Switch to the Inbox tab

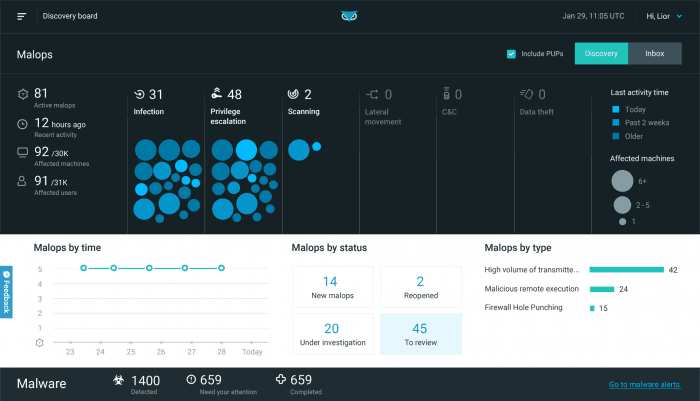tap(655, 54)
